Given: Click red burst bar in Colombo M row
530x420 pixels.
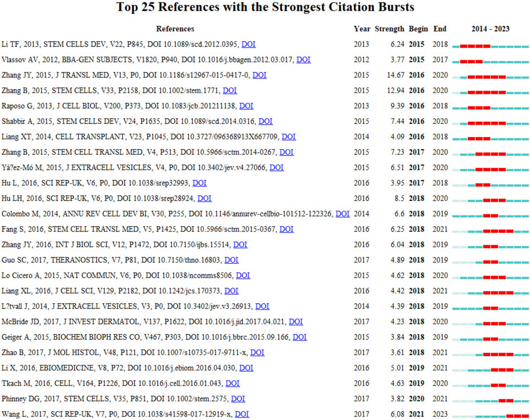Looking at the screenshot, I should (x=490, y=216).
